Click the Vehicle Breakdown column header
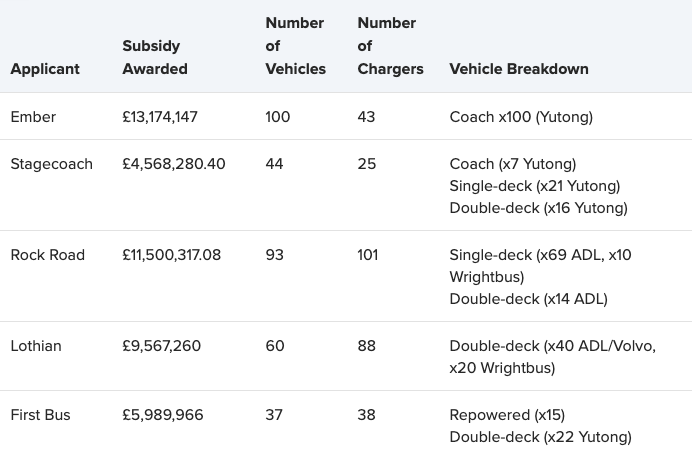Viewport: 692px width, 455px height. coord(518,69)
